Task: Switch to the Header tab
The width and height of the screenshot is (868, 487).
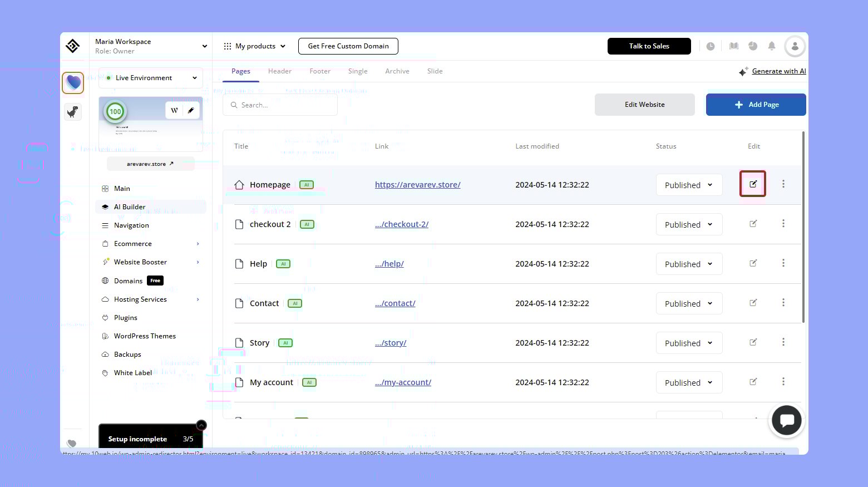Action: pyautogui.click(x=279, y=71)
